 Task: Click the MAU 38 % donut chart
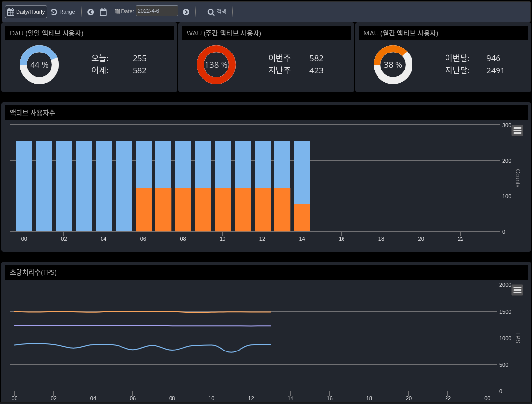[x=393, y=65]
